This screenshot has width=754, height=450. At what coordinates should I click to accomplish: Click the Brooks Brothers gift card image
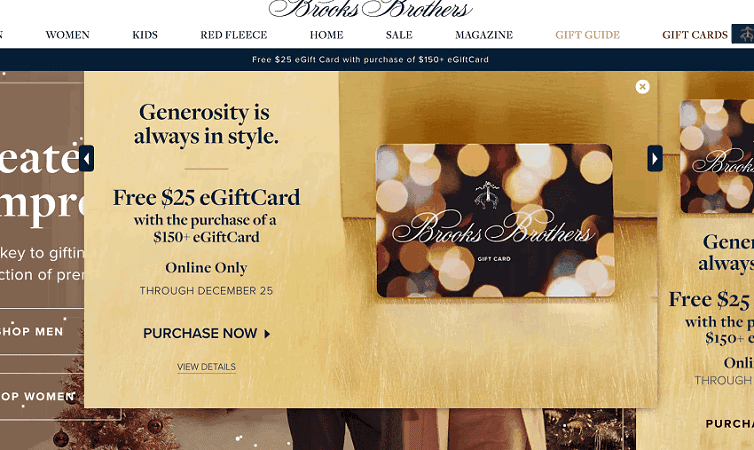point(495,220)
